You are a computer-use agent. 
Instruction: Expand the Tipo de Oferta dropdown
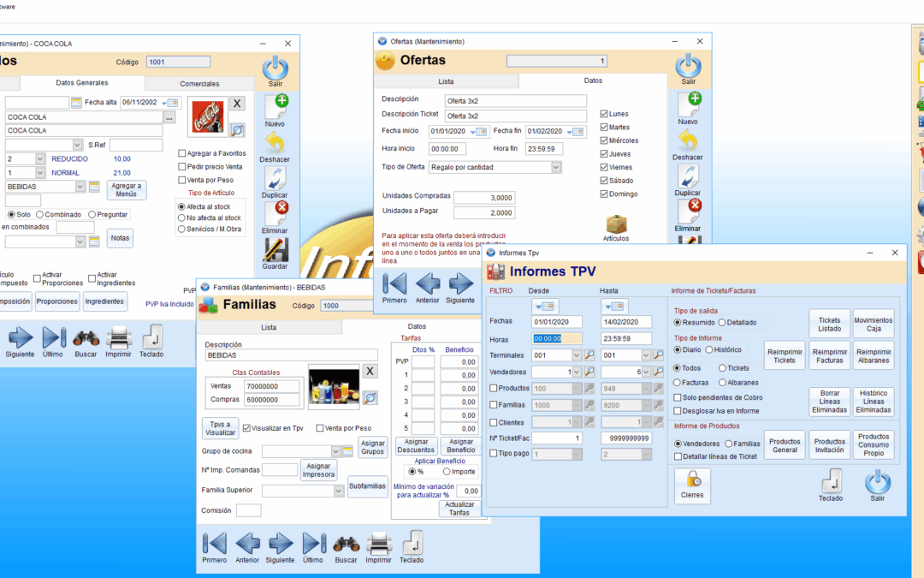coord(556,167)
